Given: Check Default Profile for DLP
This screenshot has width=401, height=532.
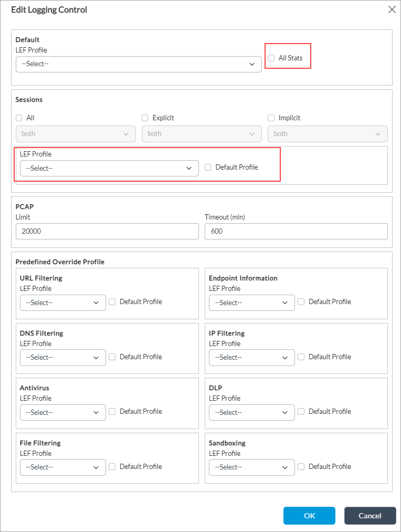Looking at the screenshot, I should 301,412.
